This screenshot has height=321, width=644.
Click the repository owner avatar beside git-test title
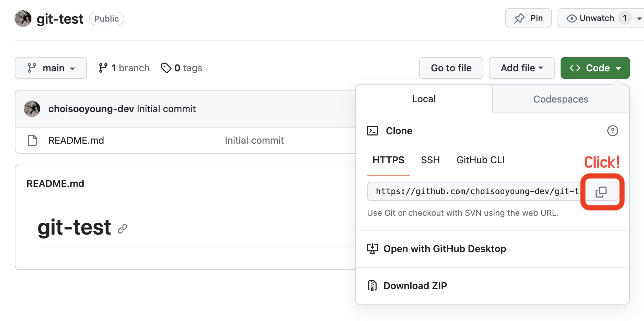(23, 19)
